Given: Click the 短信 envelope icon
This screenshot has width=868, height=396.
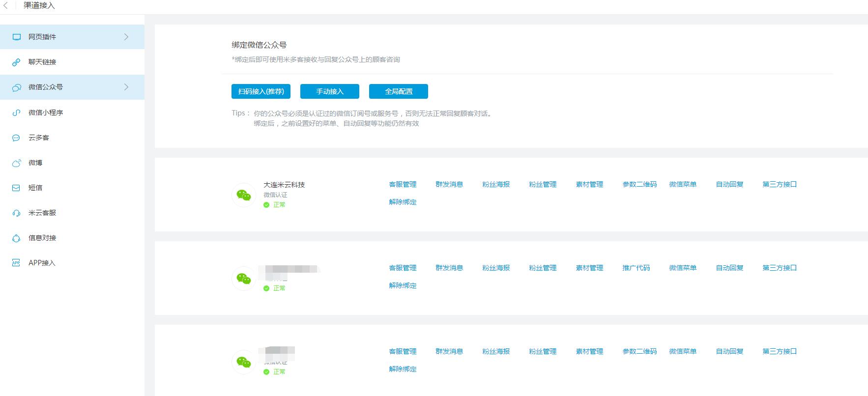Looking at the screenshot, I should (x=16, y=188).
